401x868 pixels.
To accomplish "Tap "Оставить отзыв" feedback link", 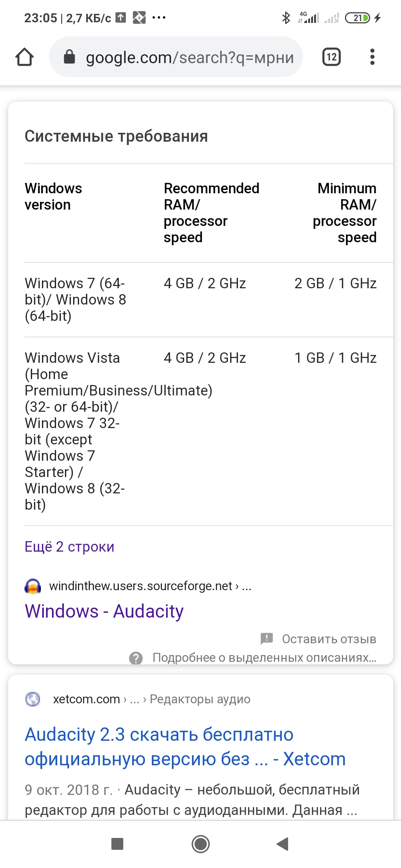I will [329, 639].
